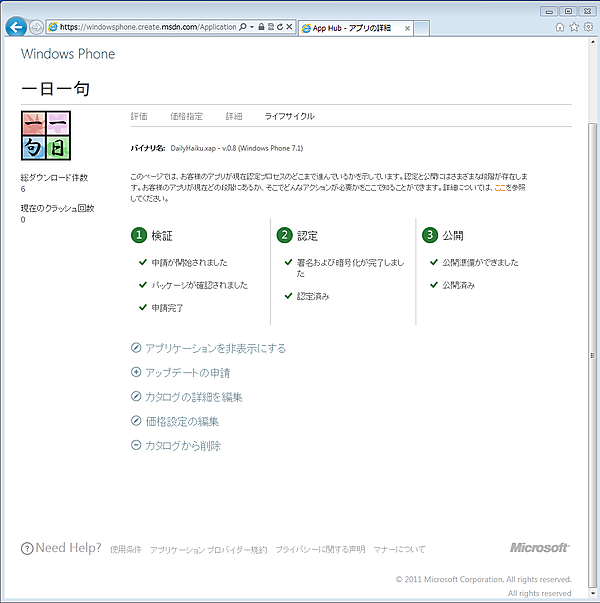
Task: Switch to the 評価 tab
Action: pos(139,116)
